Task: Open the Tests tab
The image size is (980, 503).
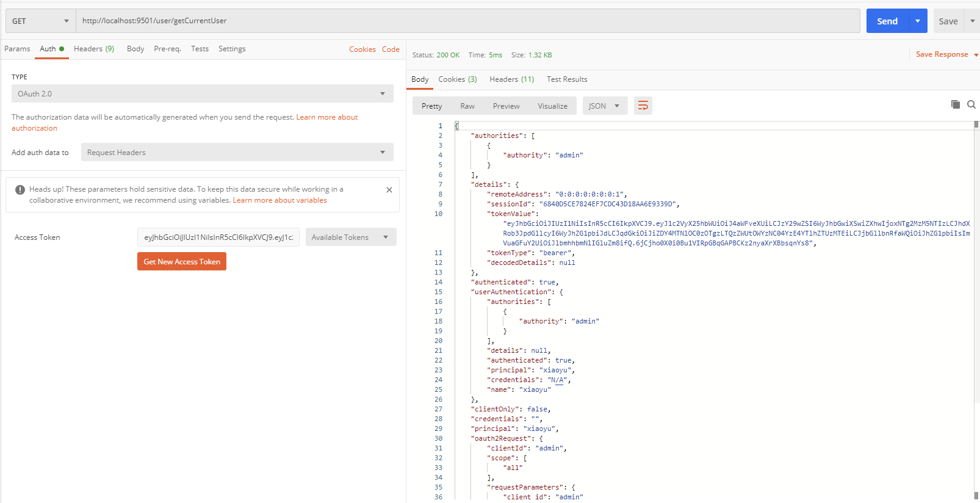Action: point(200,49)
